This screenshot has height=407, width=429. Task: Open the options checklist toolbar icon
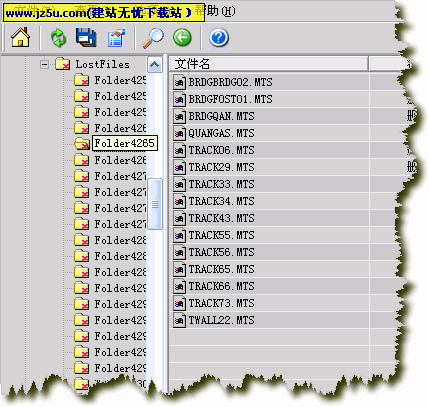[x=116, y=38]
